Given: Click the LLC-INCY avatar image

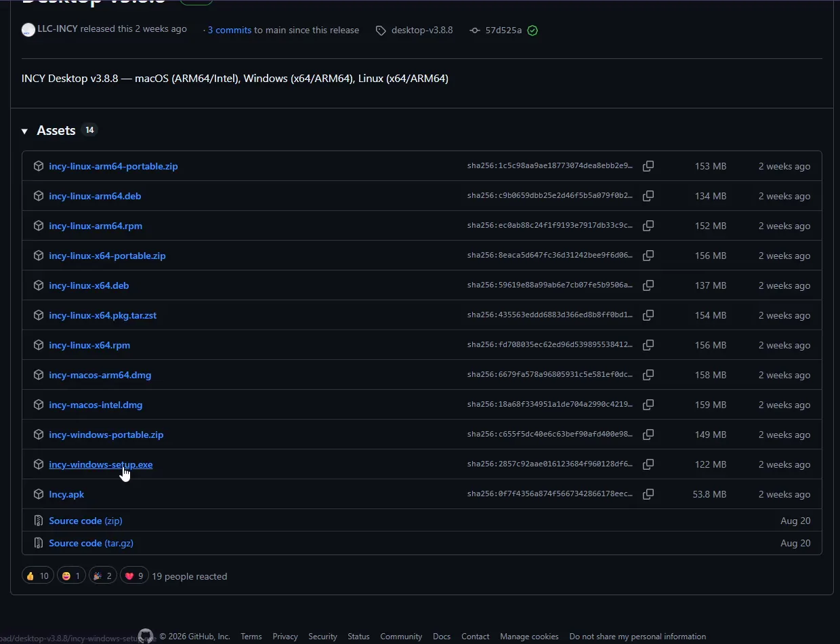Looking at the screenshot, I should pyautogui.click(x=28, y=30).
